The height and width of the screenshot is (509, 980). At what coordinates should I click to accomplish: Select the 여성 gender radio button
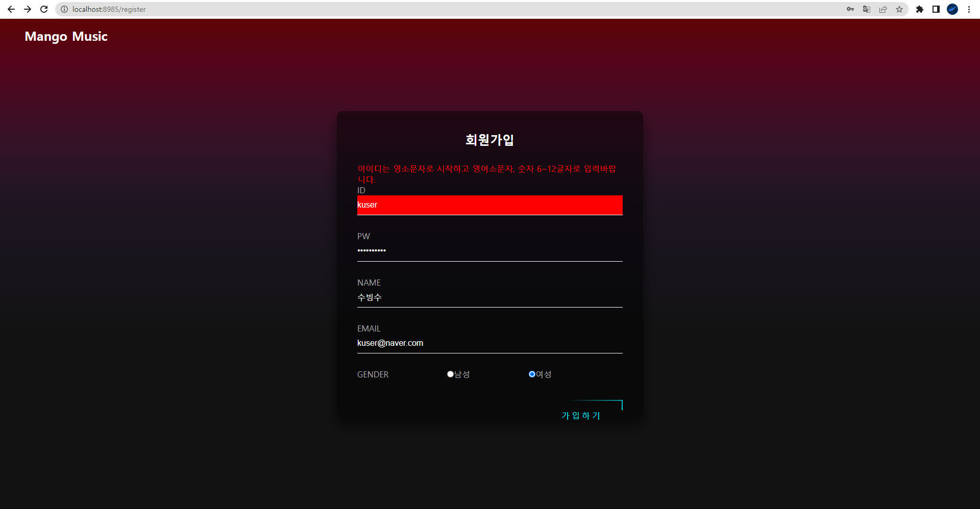coord(532,374)
